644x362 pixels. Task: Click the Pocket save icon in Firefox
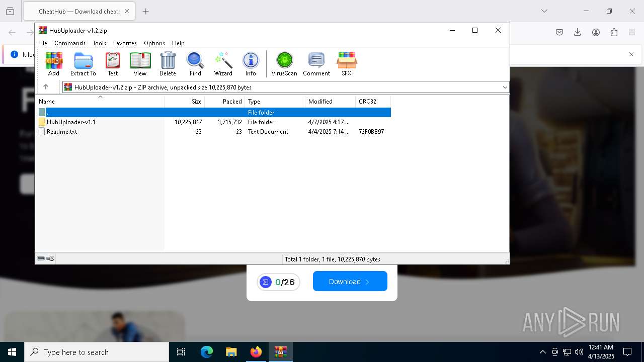pyautogui.click(x=559, y=32)
